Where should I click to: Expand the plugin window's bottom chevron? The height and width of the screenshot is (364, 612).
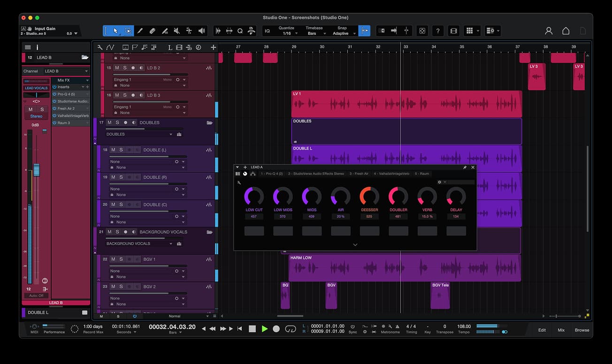(x=355, y=244)
